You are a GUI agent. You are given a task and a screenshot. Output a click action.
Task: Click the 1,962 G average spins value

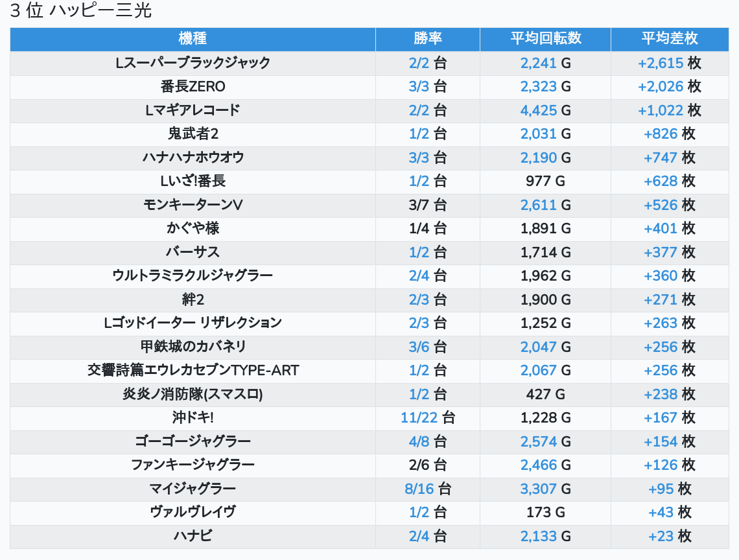(545, 275)
